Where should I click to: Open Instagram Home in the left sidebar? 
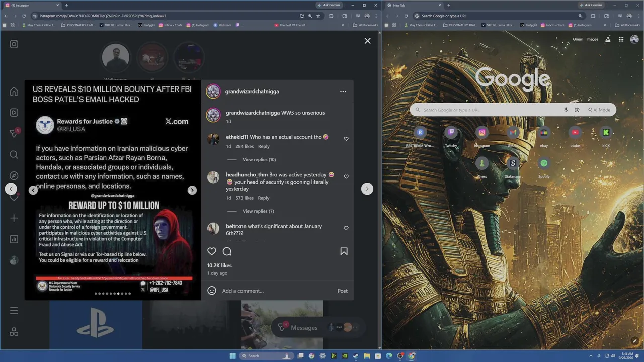click(14, 92)
